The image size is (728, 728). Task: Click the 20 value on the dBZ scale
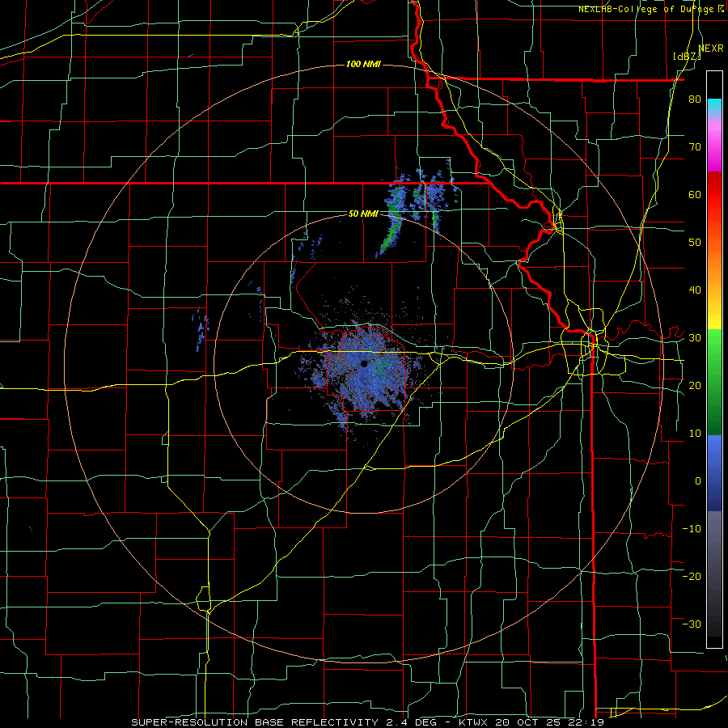[x=695, y=386]
